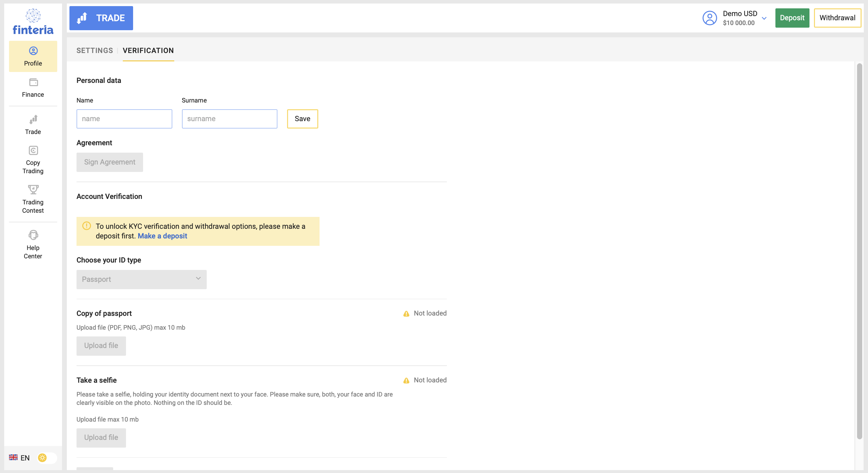The height and width of the screenshot is (473, 868).
Task: Open Help Center headset icon
Action: 33,235
